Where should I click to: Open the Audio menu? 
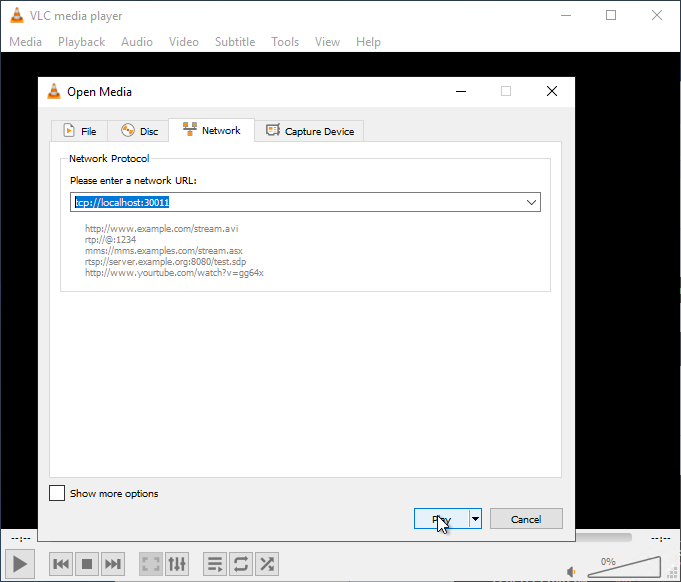coord(137,42)
